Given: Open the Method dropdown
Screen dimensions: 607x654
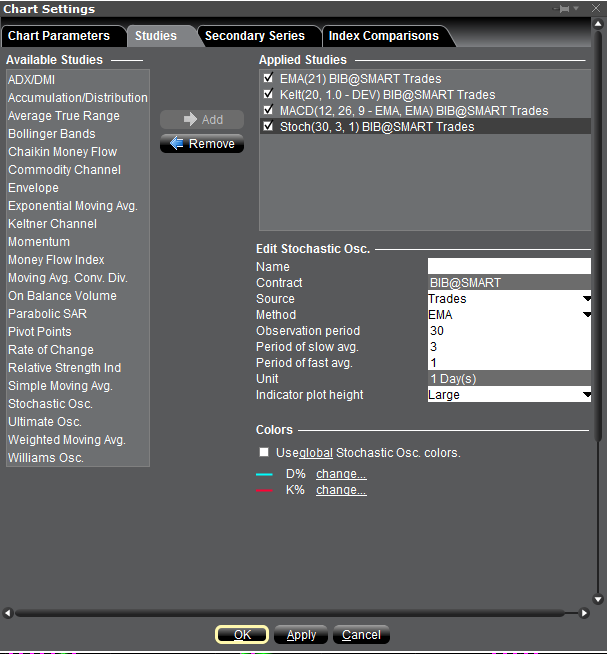Looking at the screenshot, I should 587,314.
